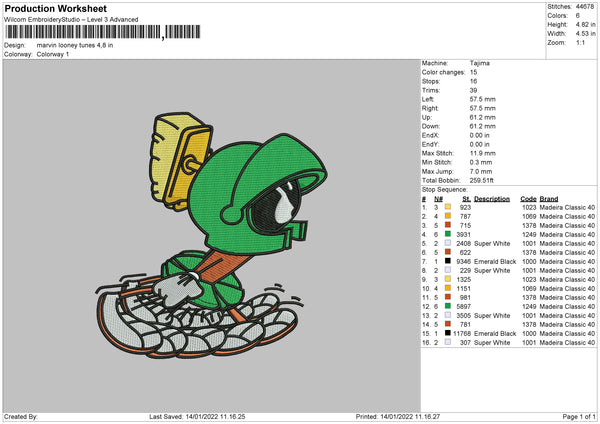Image resolution: width=600 pixels, height=424 pixels.
Task: Click design name 'marvin looney tunes 4,8 in'
Action: tap(75, 45)
